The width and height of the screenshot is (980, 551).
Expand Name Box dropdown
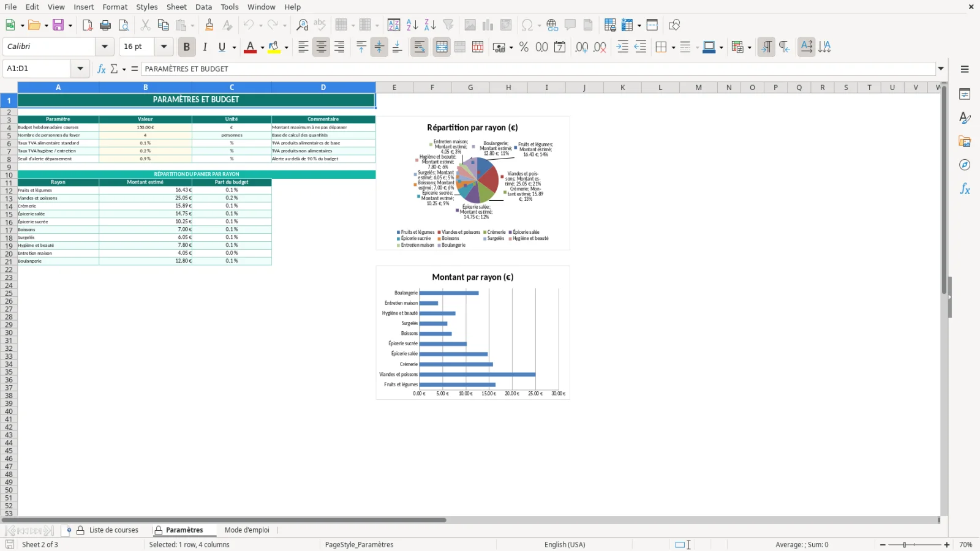(x=80, y=69)
